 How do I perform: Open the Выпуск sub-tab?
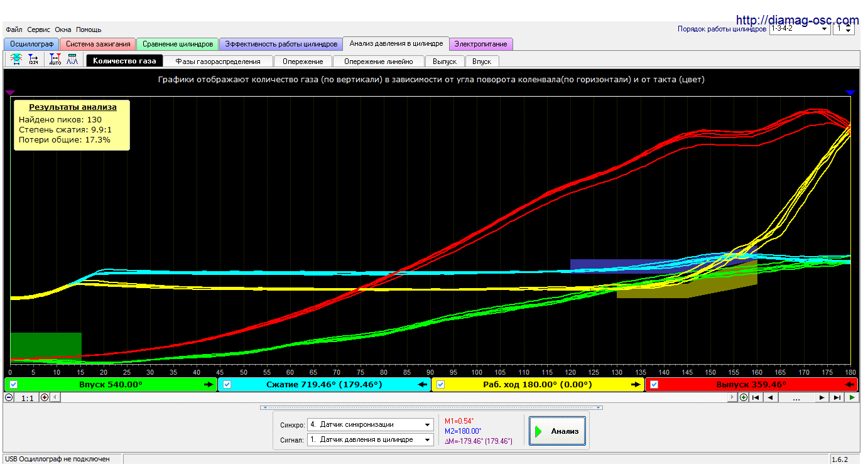[x=445, y=62]
